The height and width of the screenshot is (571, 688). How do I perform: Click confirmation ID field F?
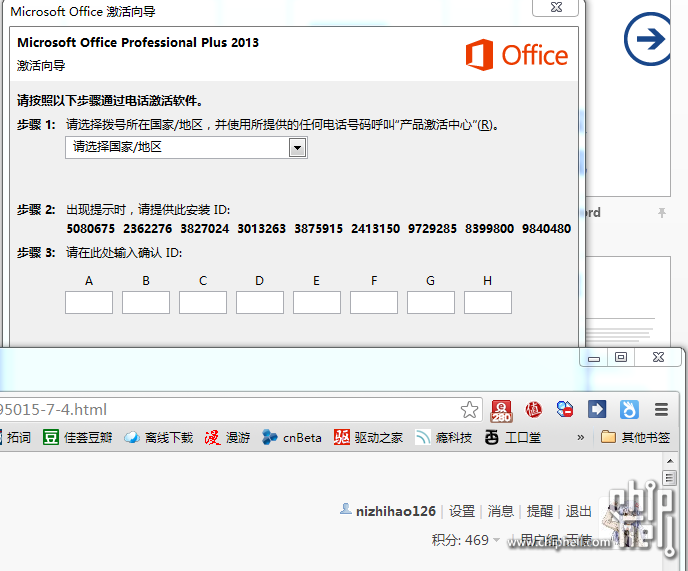pyautogui.click(x=374, y=302)
